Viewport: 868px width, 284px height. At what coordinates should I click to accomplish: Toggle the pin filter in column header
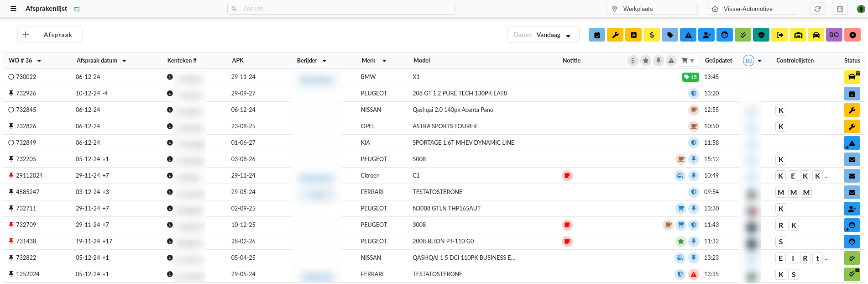tap(658, 61)
